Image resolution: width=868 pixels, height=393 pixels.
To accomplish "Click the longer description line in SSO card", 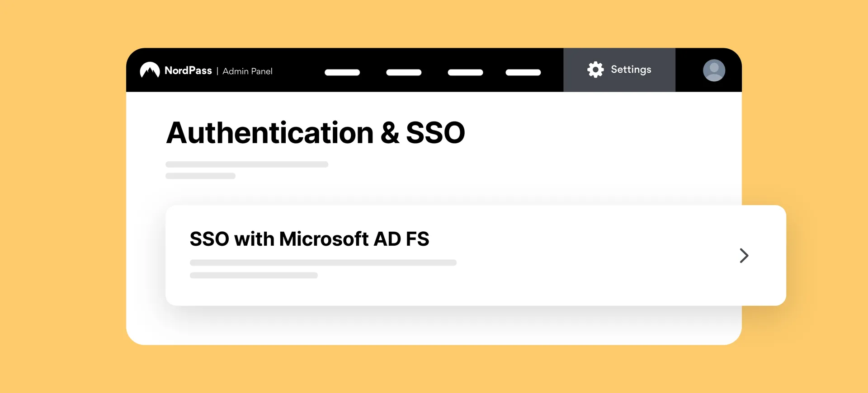I will [323, 262].
